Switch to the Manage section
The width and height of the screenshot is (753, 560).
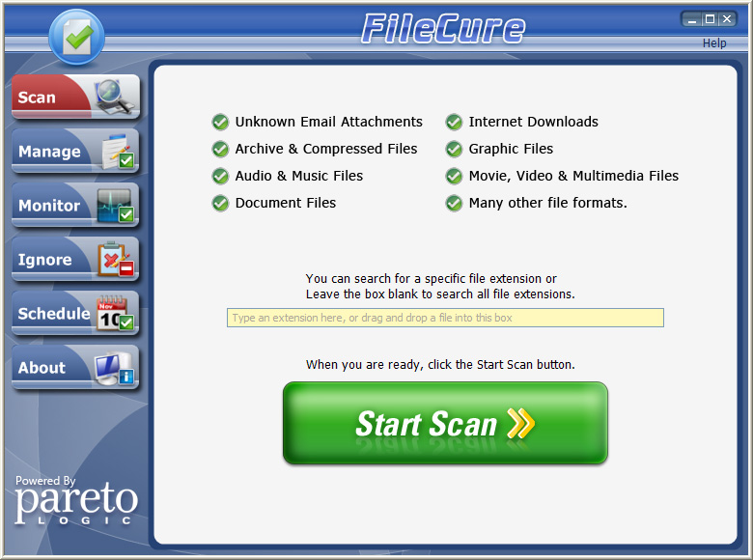(75, 151)
